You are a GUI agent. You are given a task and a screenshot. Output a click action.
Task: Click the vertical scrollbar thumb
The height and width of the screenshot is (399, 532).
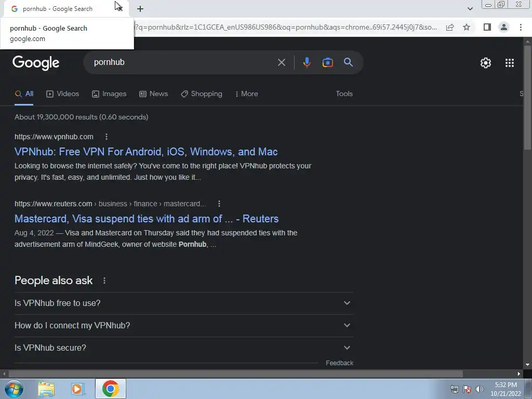pos(527,97)
